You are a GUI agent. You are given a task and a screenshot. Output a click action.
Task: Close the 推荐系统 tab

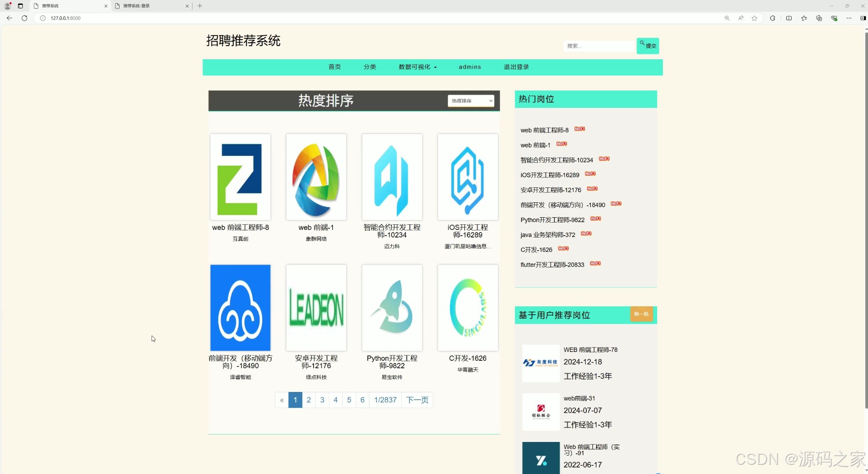tap(106, 6)
